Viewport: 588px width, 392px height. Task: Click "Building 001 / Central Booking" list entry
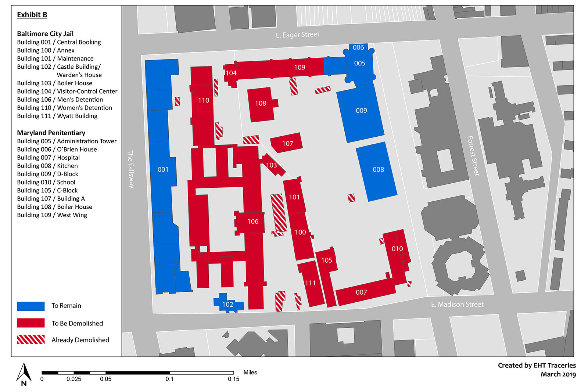coord(59,42)
